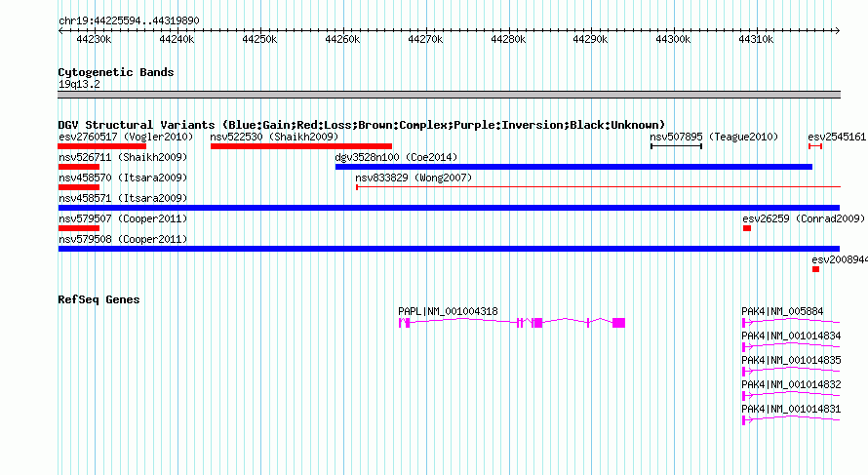Click the RefSeq Genes track title

coord(99,299)
